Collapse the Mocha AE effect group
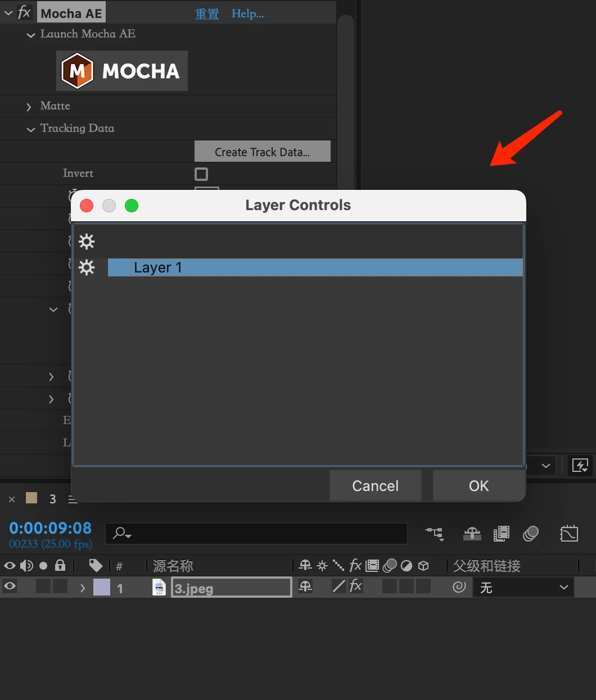The image size is (596, 700). tap(8, 13)
